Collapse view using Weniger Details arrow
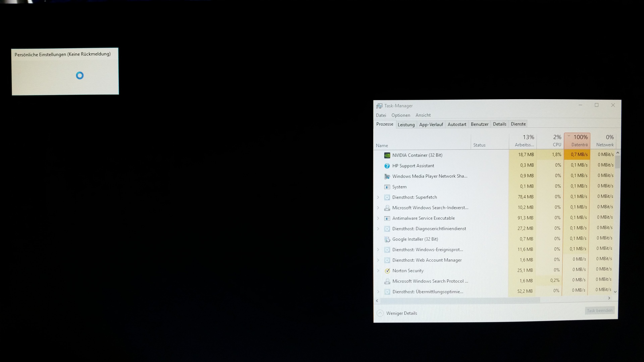The height and width of the screenshot is (362, 644). 380,313
